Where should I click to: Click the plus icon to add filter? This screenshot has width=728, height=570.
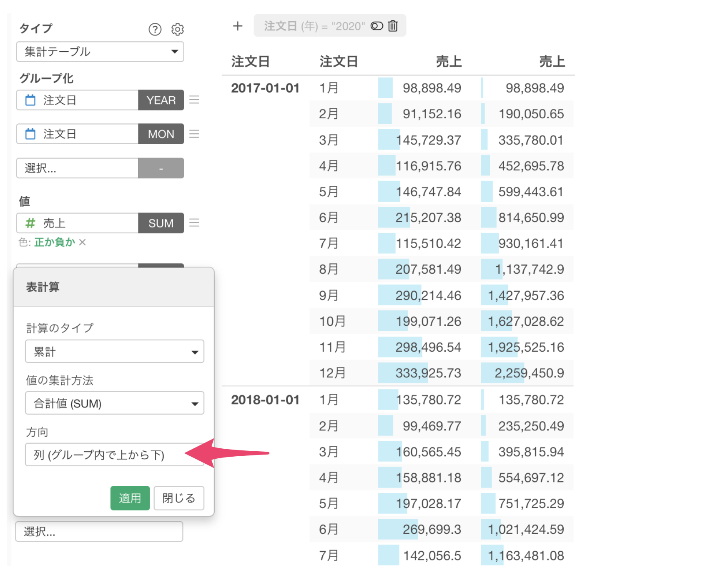[x=238, y=26]
